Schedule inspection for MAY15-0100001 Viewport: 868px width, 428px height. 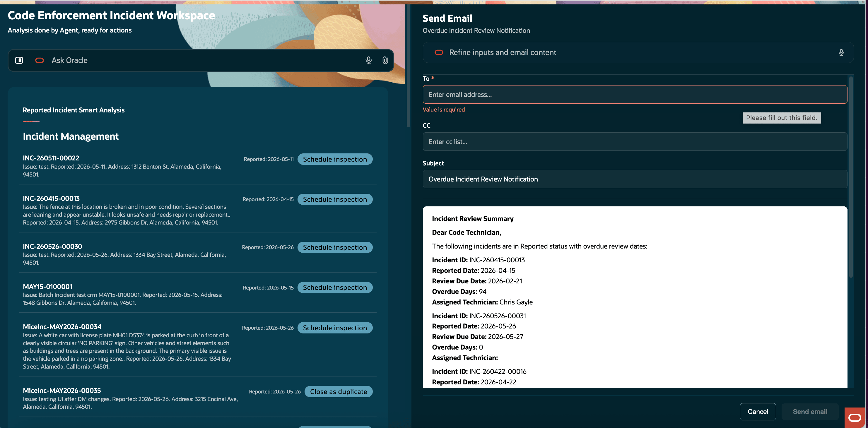(x=335, y=287)
